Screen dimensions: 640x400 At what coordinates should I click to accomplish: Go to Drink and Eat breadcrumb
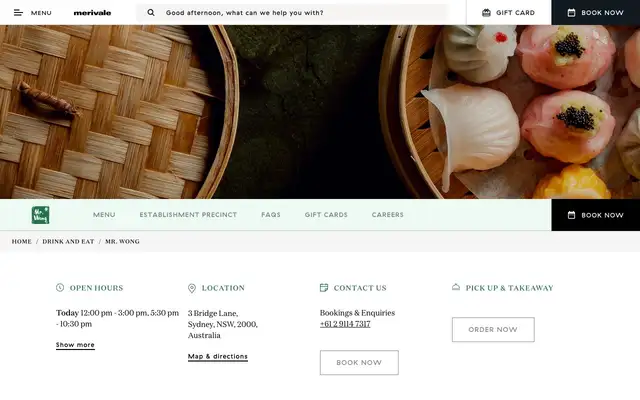(x=68, y=242)
